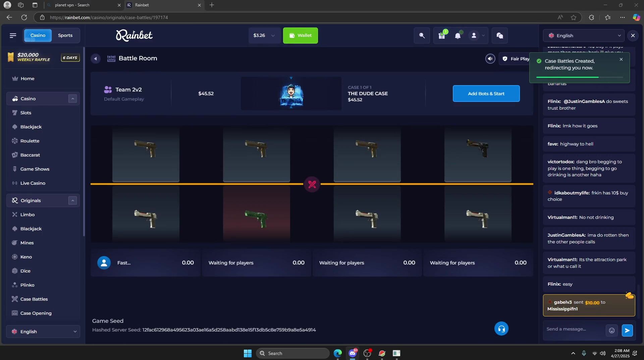Image resolution: width=644 pixels, height=360 pixels.
Task: Reload the browser page
Action: click(x=24, y=17)
